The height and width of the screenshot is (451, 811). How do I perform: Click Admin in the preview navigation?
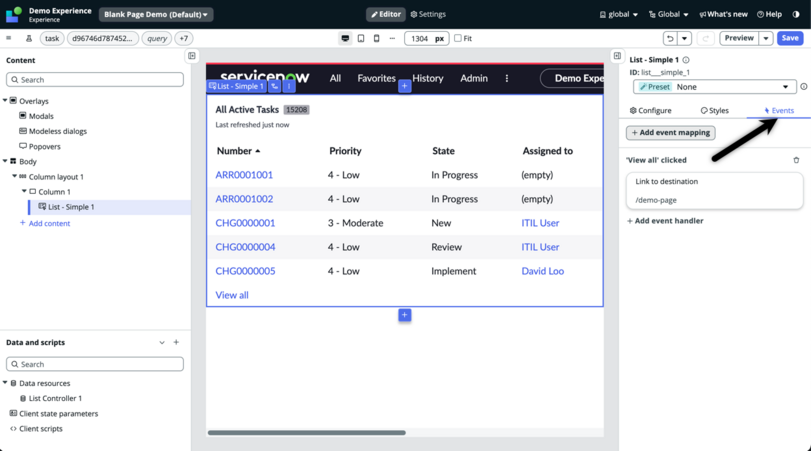coord(474,78)
